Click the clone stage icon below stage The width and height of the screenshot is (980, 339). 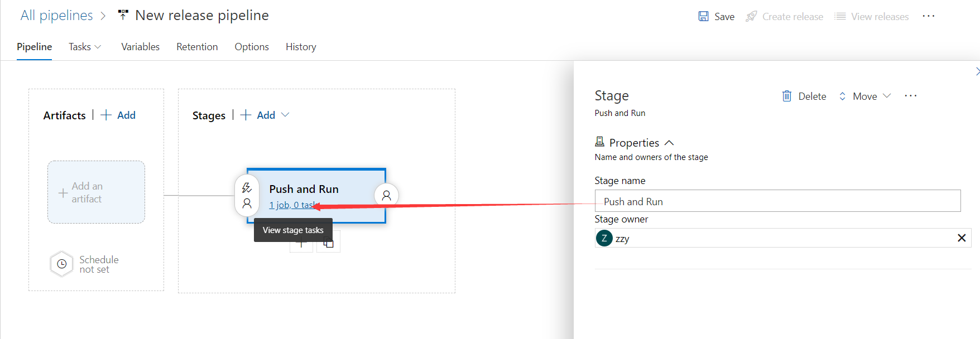point(328,243)
